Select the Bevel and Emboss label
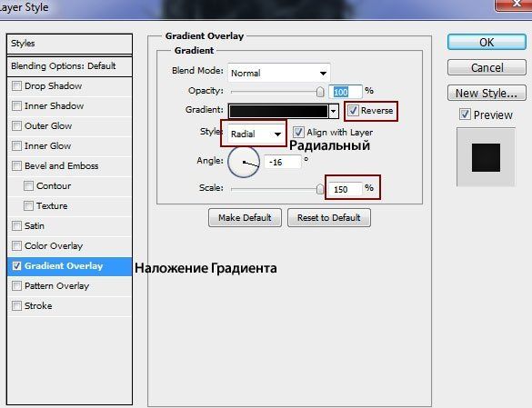 point(62,166)
